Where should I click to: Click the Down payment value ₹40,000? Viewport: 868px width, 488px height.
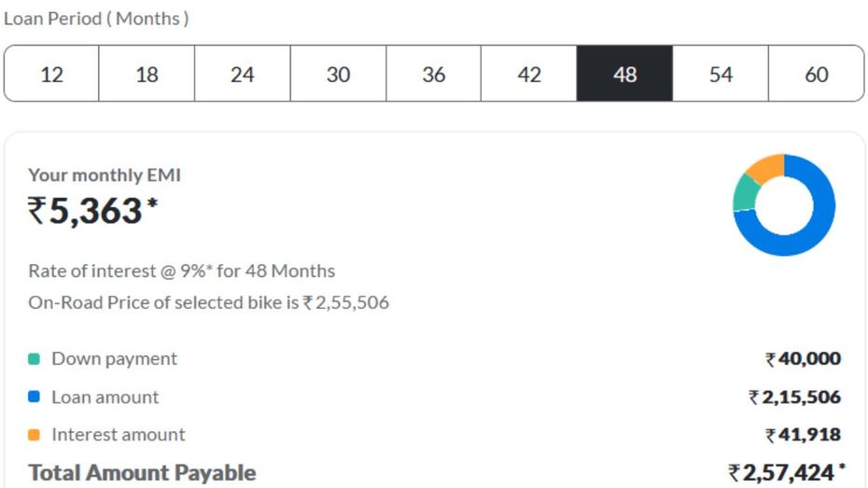pos(804,358)
